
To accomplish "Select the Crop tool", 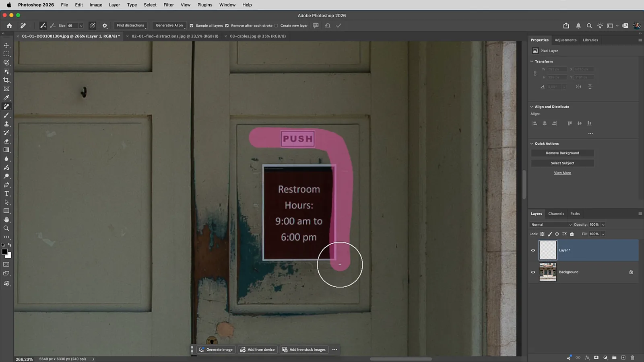I will click(x=6, y=80).
